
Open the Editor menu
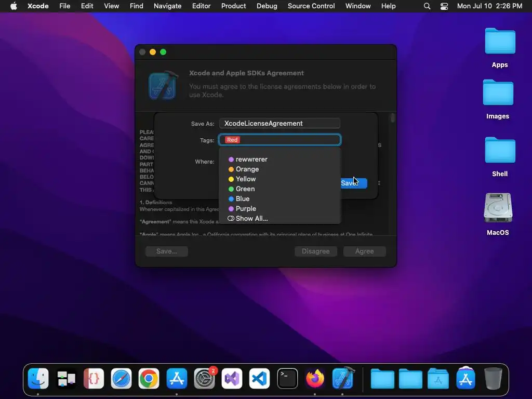click(x=201, y=6)
